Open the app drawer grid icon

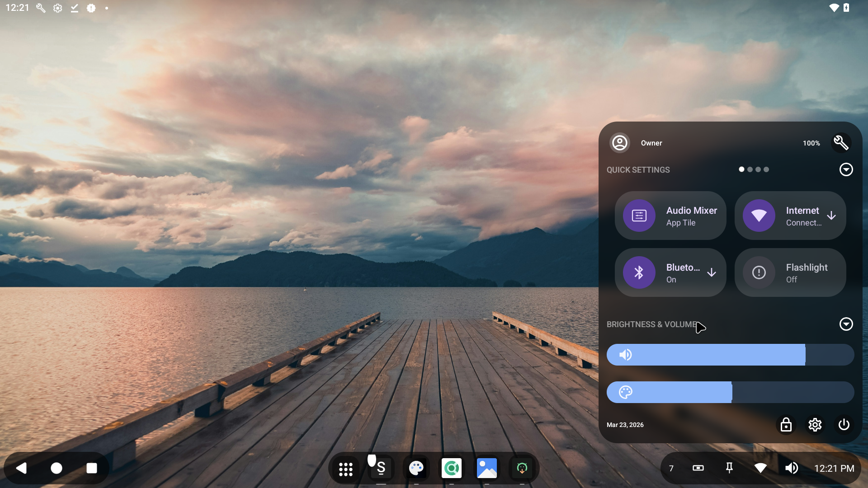point(345,469)
